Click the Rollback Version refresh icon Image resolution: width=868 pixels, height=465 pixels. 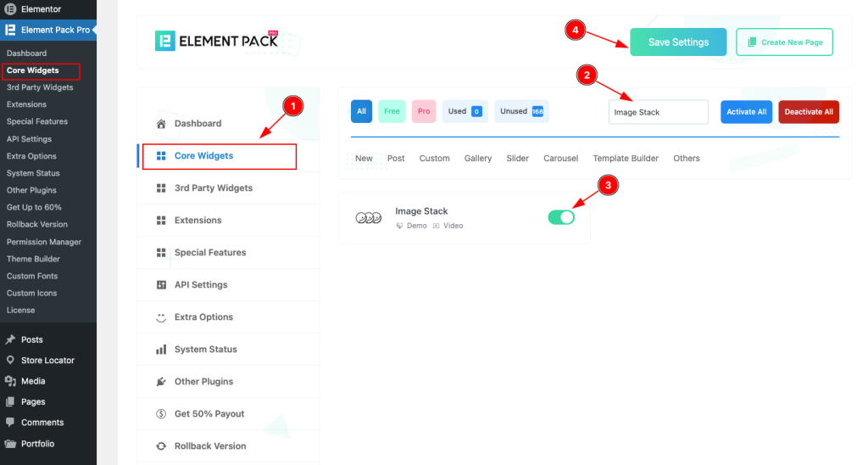(x=161, y=446)
